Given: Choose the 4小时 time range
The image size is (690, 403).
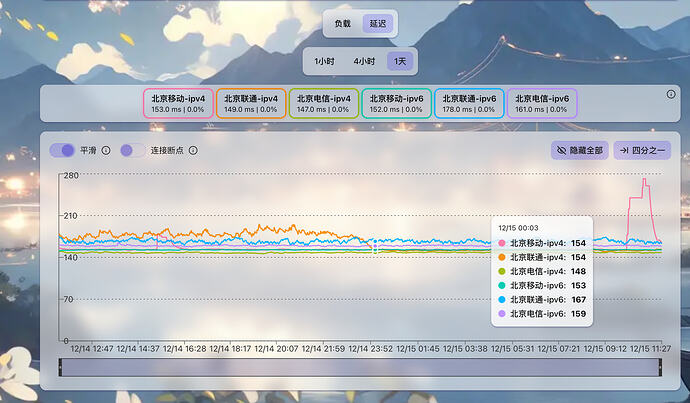Looking at the screenshot, I should tap(364, 61).
